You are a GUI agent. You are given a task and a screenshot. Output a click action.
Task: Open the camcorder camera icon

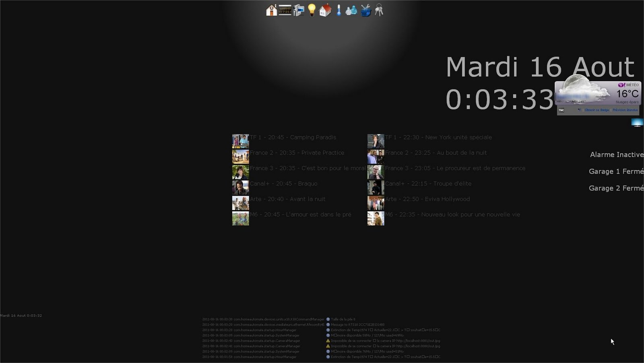298,10
